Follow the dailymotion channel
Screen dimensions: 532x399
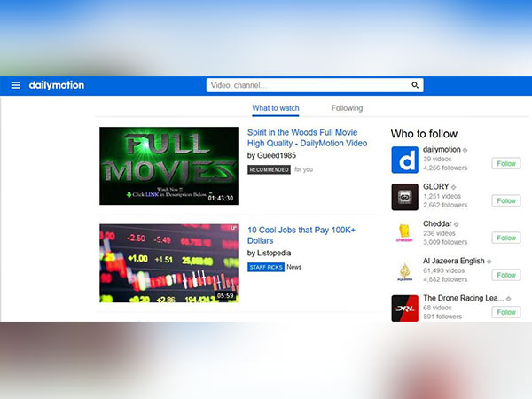pyautogui.click(x=506, y=164)
